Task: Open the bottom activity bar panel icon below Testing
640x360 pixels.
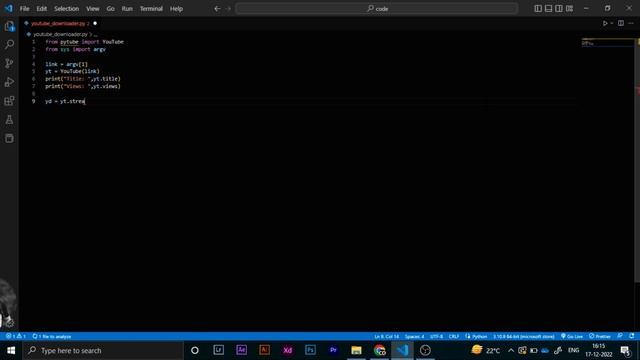Action: click(x=9, y=138)
